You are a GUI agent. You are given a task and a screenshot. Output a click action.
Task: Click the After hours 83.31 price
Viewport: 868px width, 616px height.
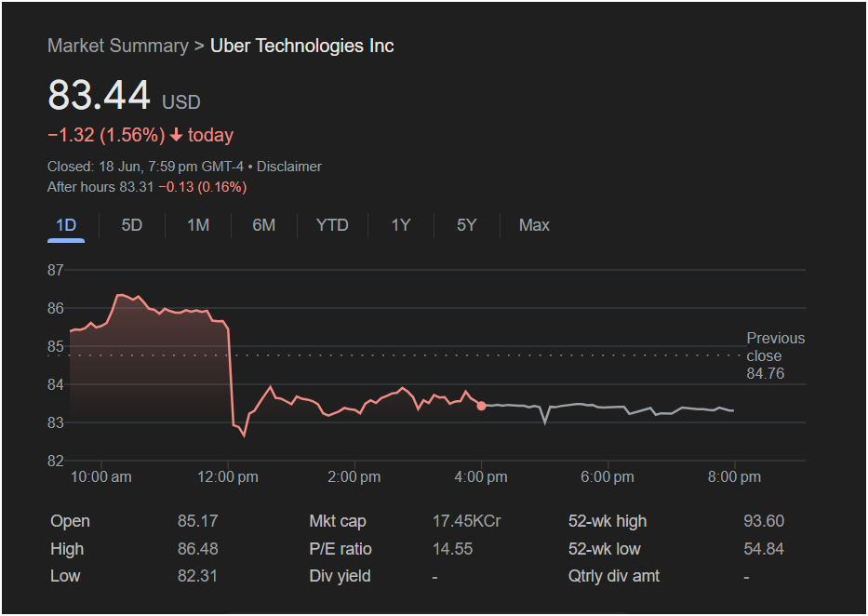[x=100, y=187]
